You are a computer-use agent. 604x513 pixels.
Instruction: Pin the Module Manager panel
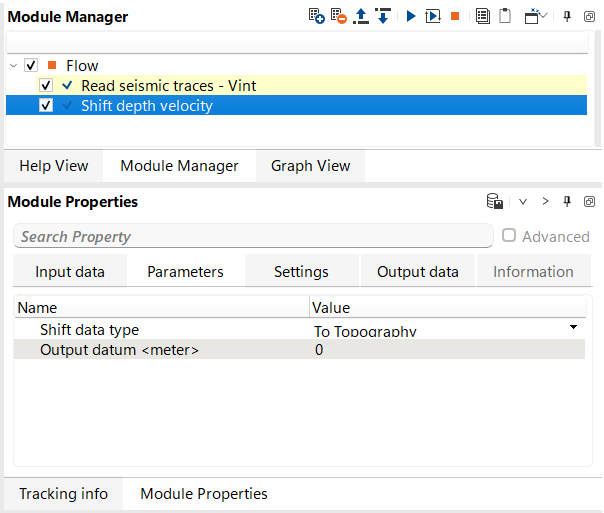tap(567, 16)
